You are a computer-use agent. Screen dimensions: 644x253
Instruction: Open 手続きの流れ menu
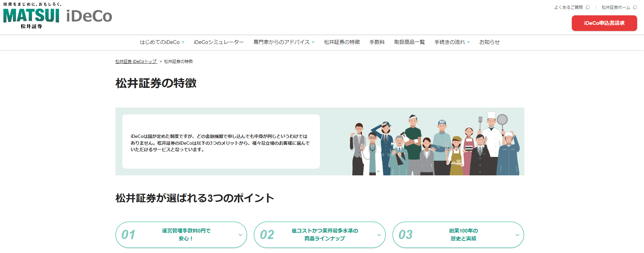coord(449,42)
